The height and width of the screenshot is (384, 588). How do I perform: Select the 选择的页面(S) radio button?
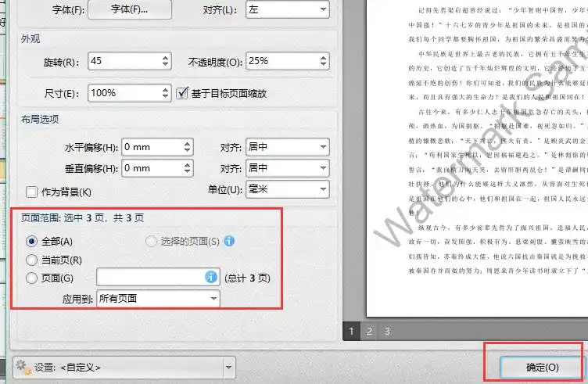point(151,241)
